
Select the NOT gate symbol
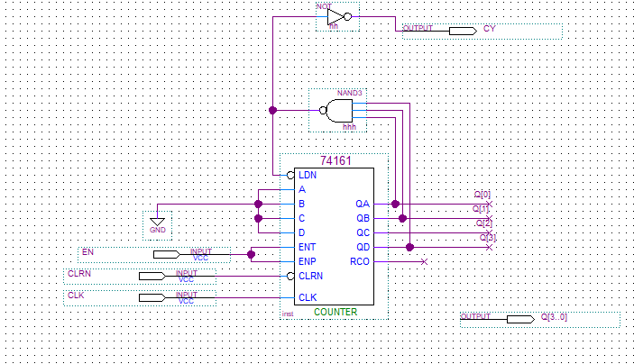[x=339, y=17]
